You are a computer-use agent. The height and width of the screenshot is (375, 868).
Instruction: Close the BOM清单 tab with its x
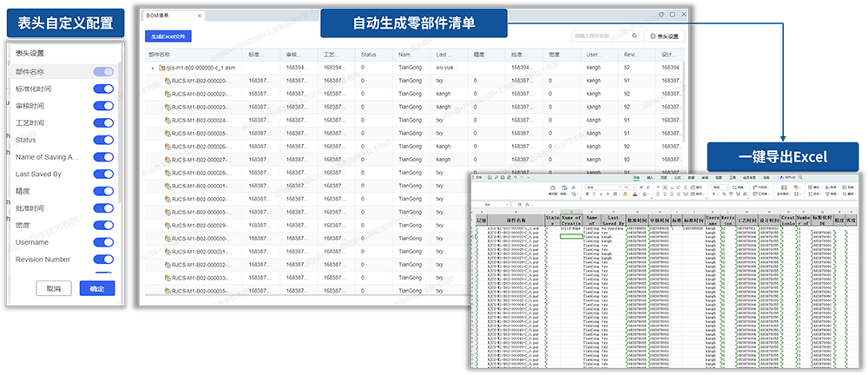click(200, 16)
